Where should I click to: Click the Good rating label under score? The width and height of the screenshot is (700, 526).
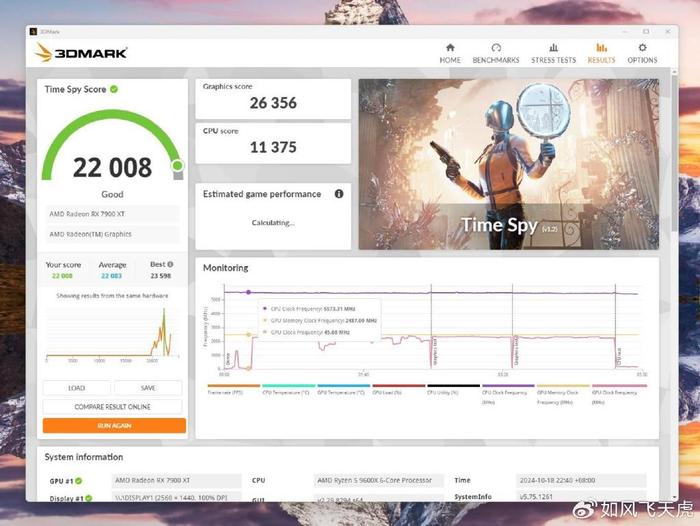pyautogui.click(x=112, y=194)
